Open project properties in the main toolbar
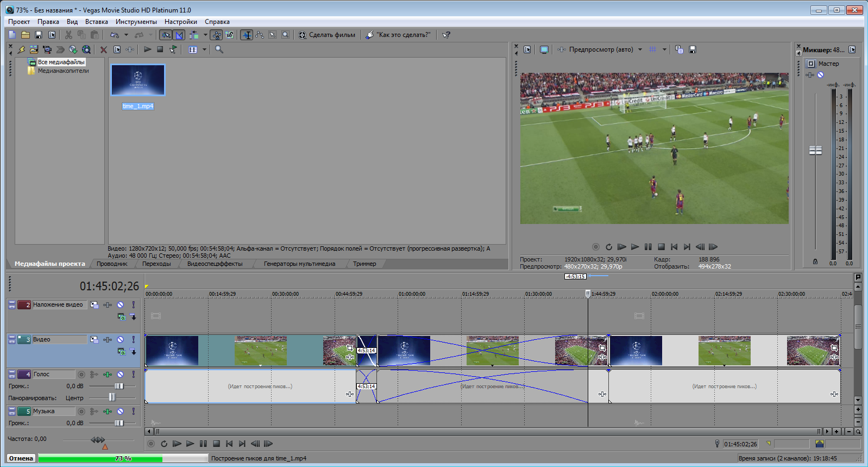This screenshot has height=467, width=868. point(52,35)
